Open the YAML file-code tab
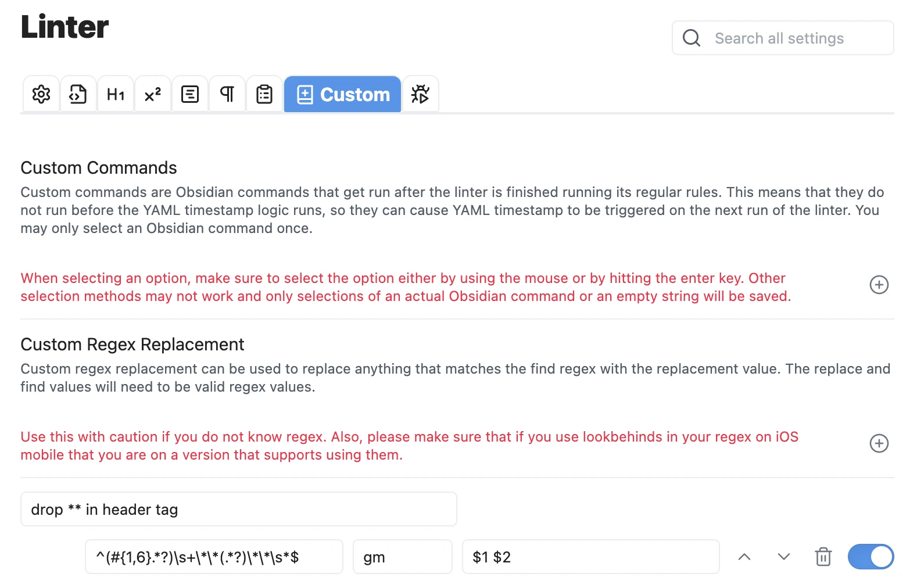This screenshot has width=917, height=588. [78, 94]
